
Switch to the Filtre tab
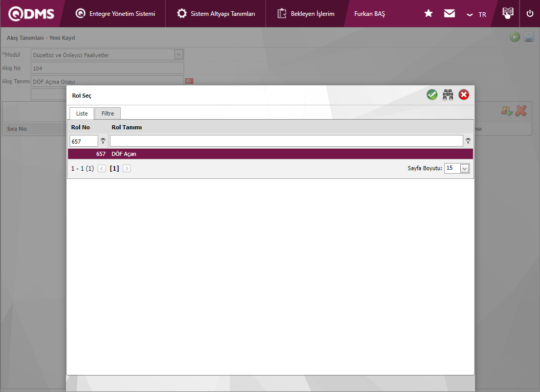107,113
